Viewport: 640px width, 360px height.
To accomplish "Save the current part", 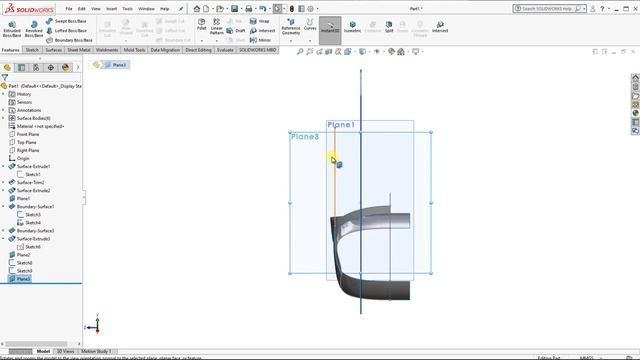I will coord(234,9).
